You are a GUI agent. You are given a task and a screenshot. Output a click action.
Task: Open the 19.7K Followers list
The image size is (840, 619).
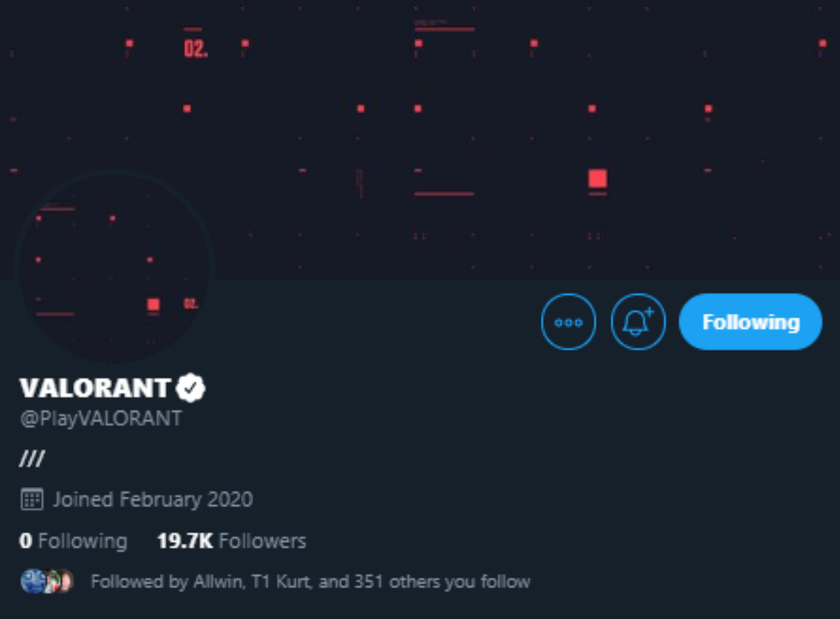coord(231,541)
